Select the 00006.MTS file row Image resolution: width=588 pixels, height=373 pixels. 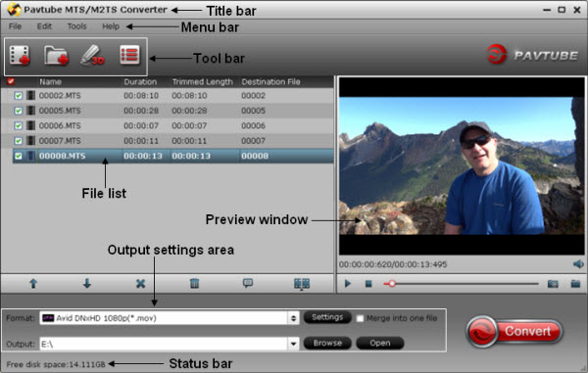(168, 125)
